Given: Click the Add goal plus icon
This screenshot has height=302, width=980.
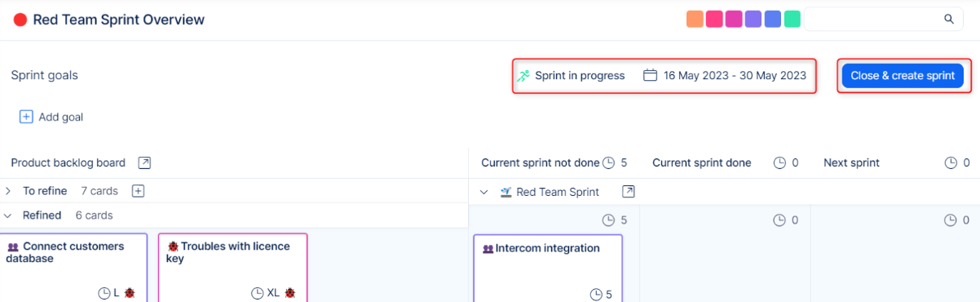Looking at the screenshot, I should pyautogui.click(x=26, y=117).
